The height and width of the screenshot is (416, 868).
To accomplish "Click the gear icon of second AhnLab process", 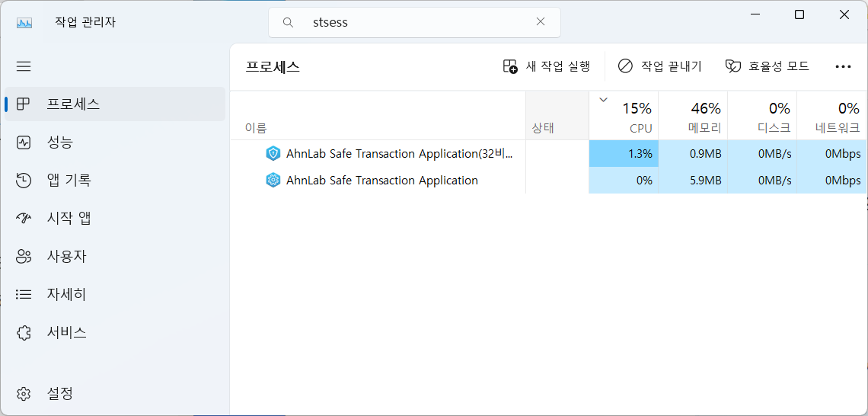I will (x=273, y=180).
